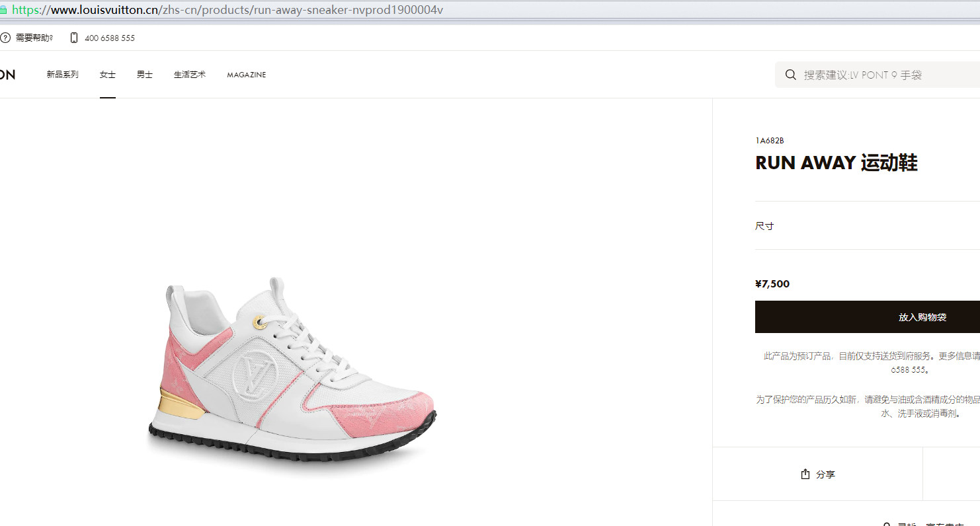Open the 女士 navigation menu
The width and height of the screenshot is (980, 526).
[108, 75]
